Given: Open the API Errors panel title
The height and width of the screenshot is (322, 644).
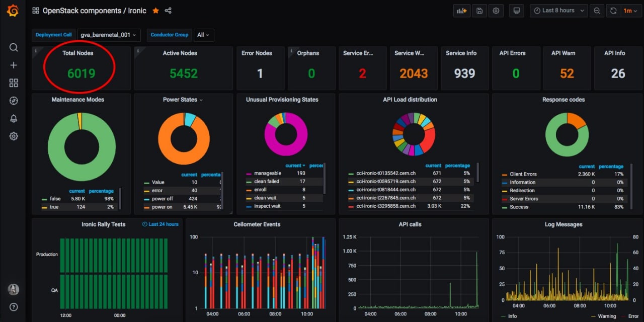Looking at the screenshot, I should (x=512, y=53).
